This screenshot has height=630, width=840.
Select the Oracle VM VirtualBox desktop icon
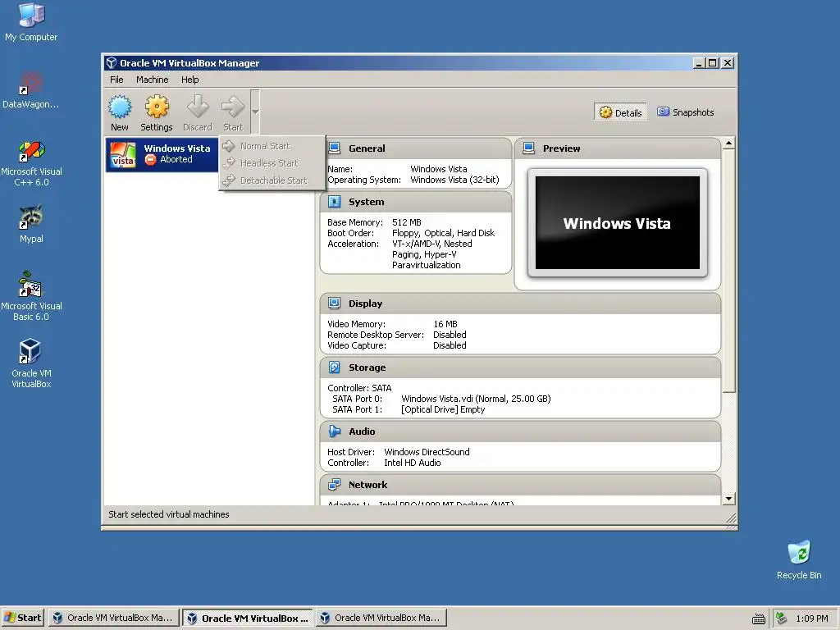pyautogui.click(x=31, y=363)
